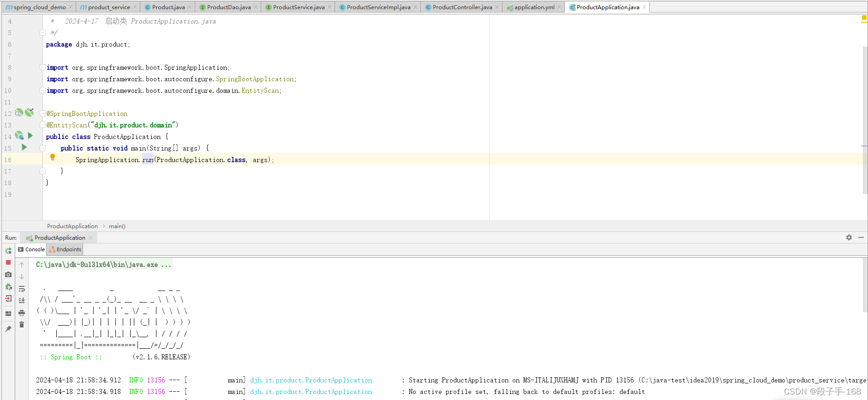
Task: Pin the Run tab
Action: point(8,329)
